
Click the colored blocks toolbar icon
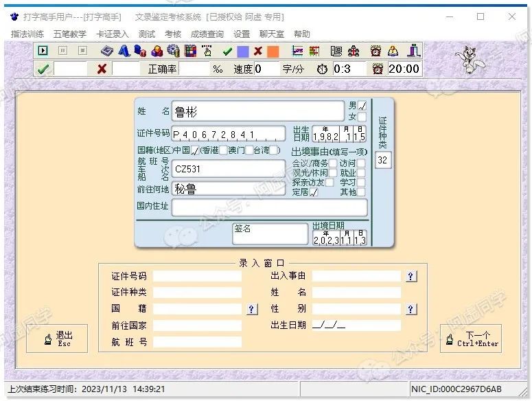tap(157, 51)
